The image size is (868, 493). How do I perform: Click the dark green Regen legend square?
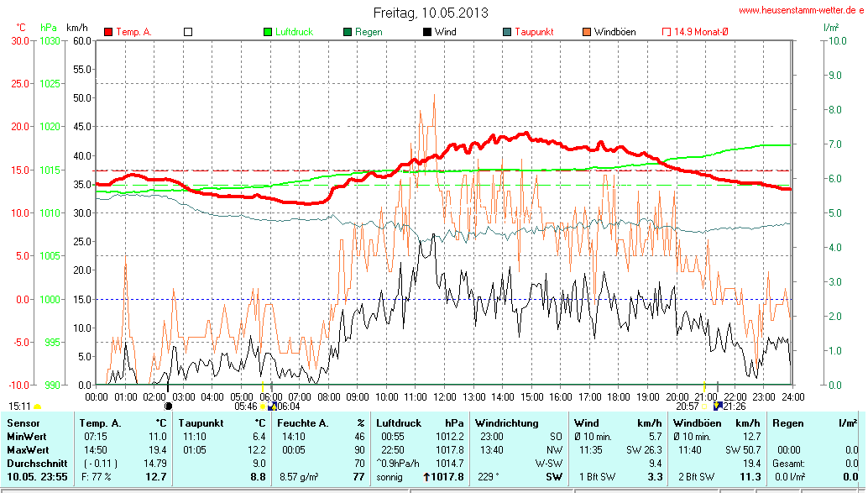pos(348,32)
